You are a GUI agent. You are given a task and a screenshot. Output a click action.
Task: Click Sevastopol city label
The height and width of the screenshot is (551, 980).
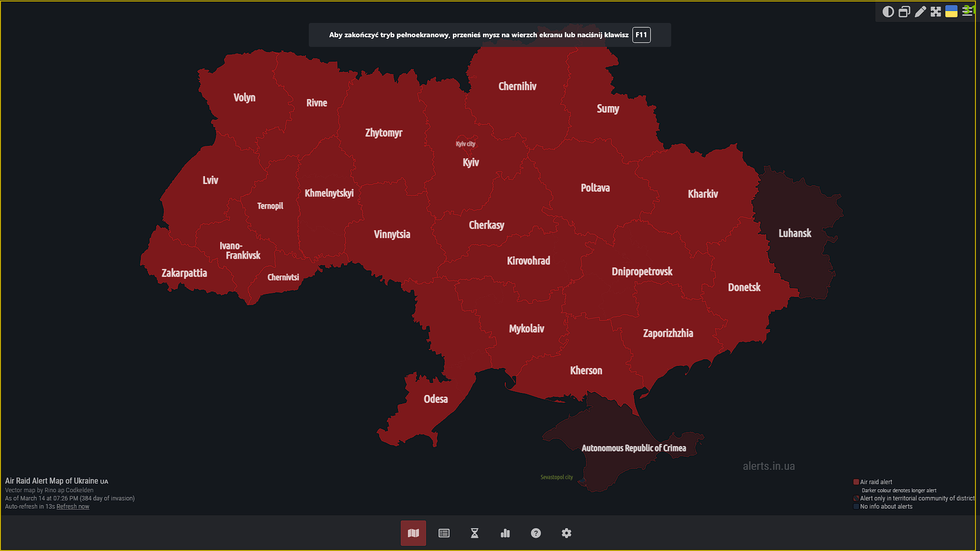coord(556,477)
